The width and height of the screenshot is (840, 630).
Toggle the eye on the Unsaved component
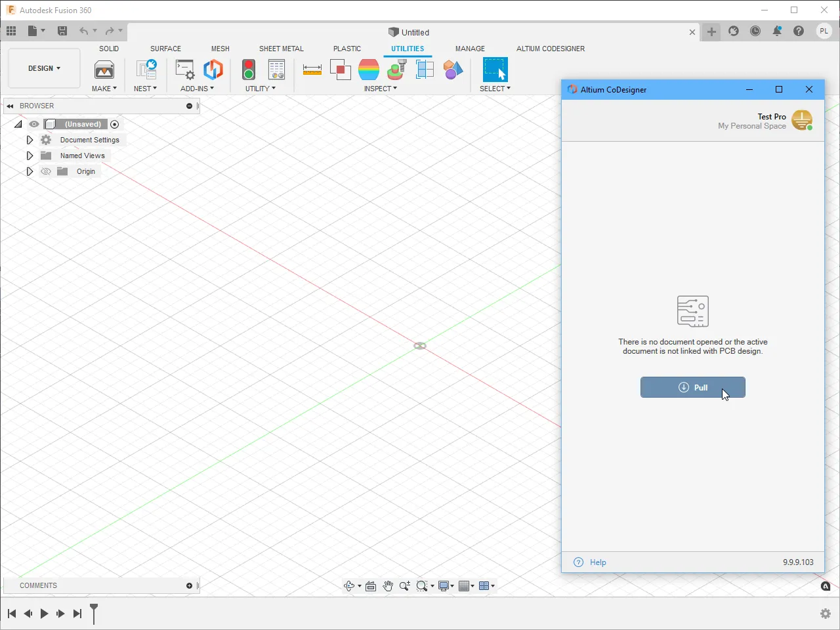pyautogui.click(x=34, y=124)
